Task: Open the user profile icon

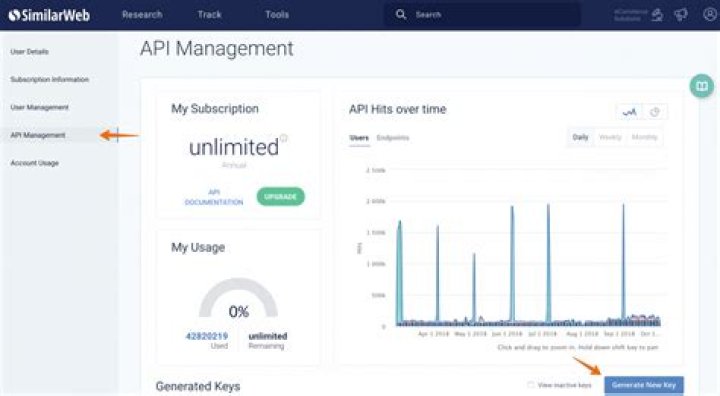Action: [709, 14]
